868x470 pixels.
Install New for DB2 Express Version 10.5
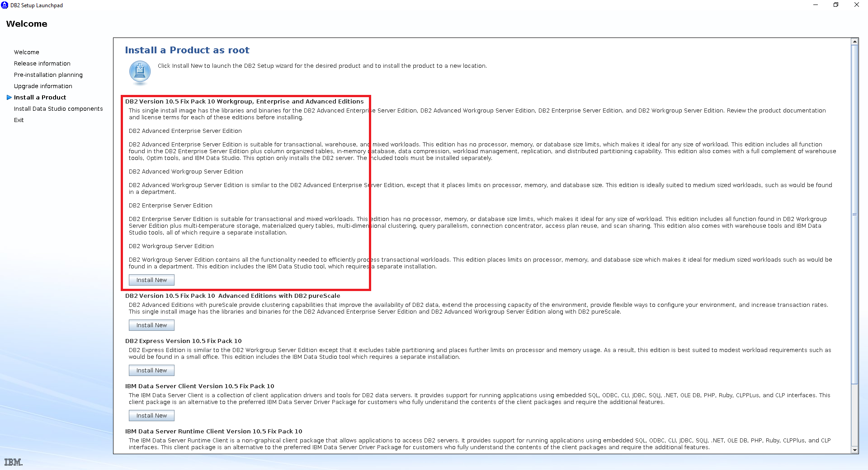point(151,371)
